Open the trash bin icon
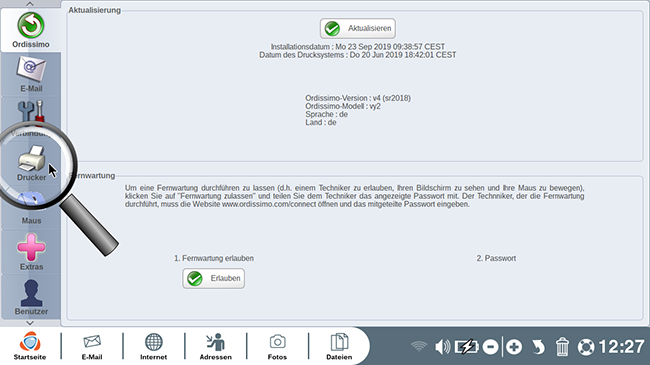This screenshot has height=365, width=650. 562,347
